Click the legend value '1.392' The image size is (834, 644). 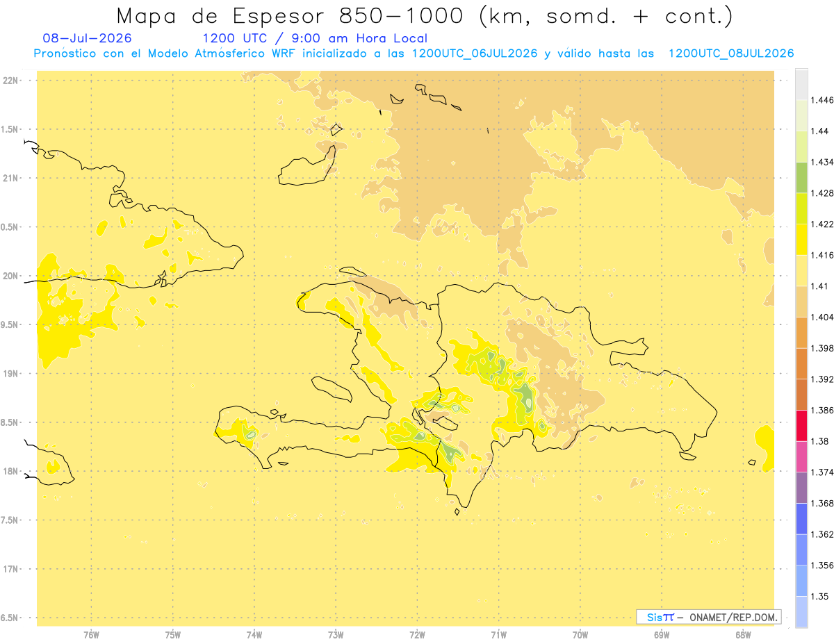tap(823, 379)
